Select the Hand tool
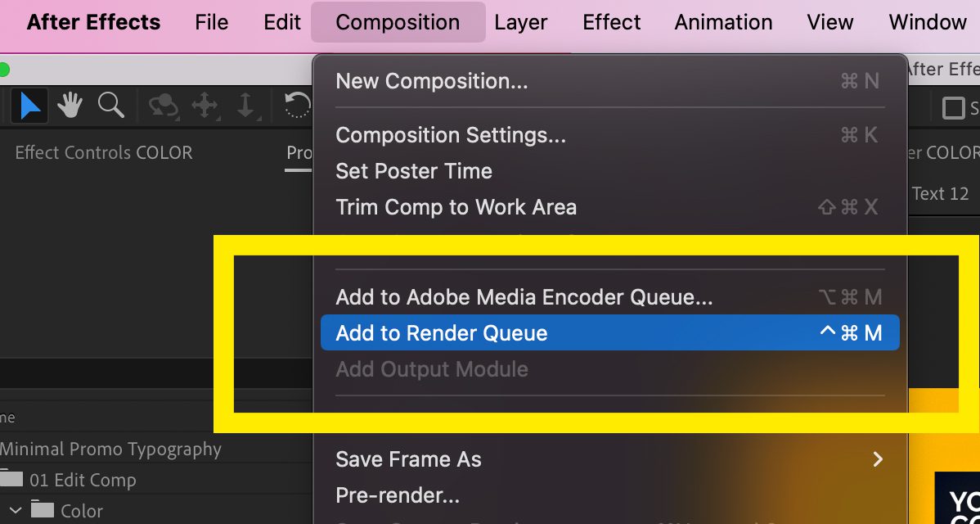The width and height of the screenshot is (980, 524). (70, 106)
